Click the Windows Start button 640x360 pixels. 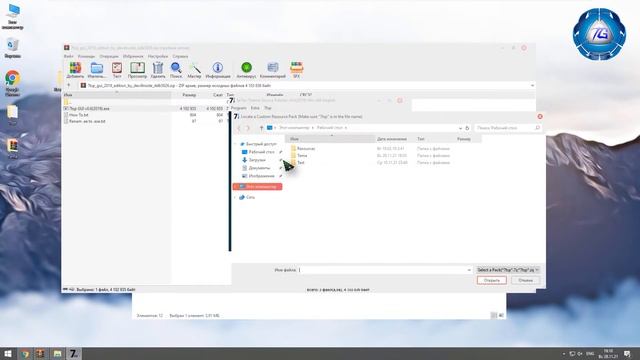tap(8, 353)
